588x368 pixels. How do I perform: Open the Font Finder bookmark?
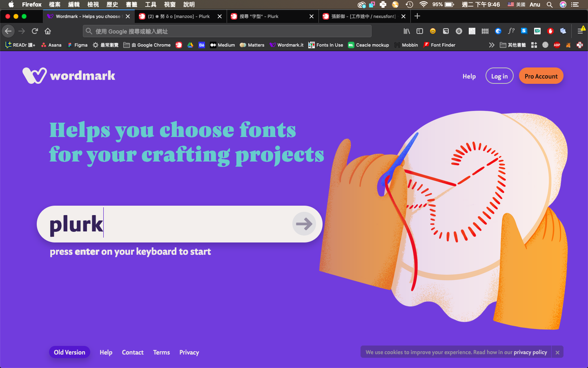point(439,45)
